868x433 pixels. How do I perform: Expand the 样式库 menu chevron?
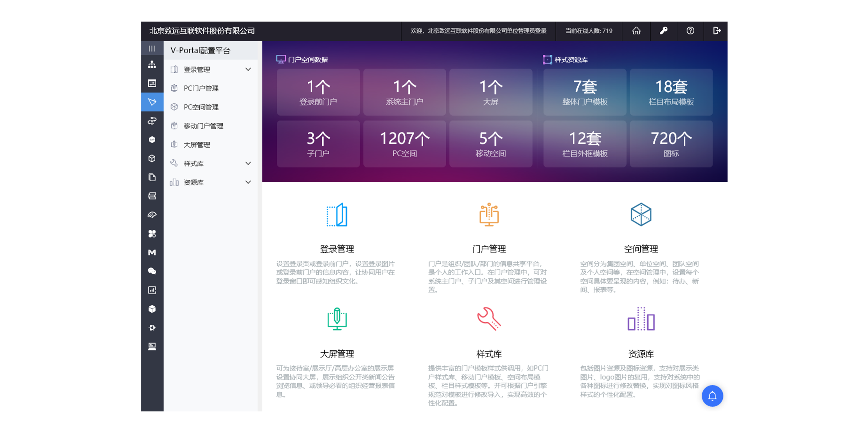(x=248, y=164)
